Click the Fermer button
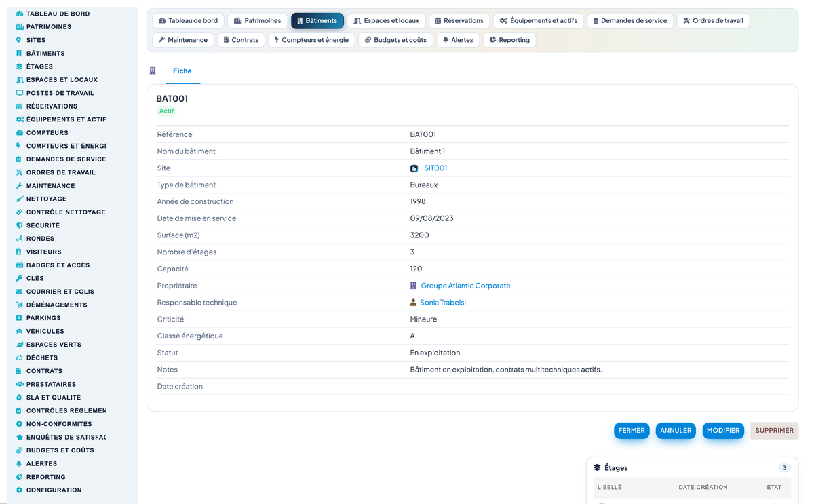The width and height of the screenshot is (814, 504). [632, 431]
